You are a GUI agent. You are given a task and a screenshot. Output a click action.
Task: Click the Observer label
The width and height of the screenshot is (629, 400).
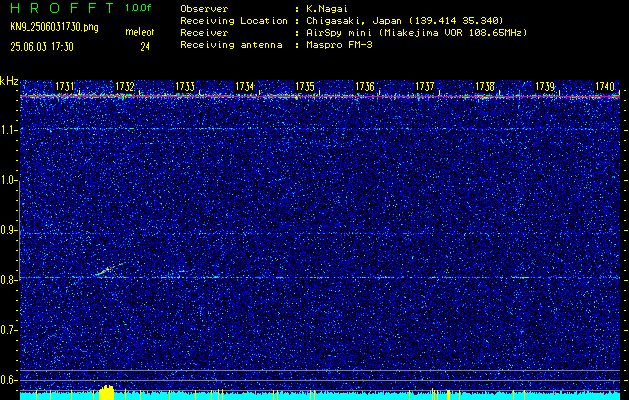[204, 9]
